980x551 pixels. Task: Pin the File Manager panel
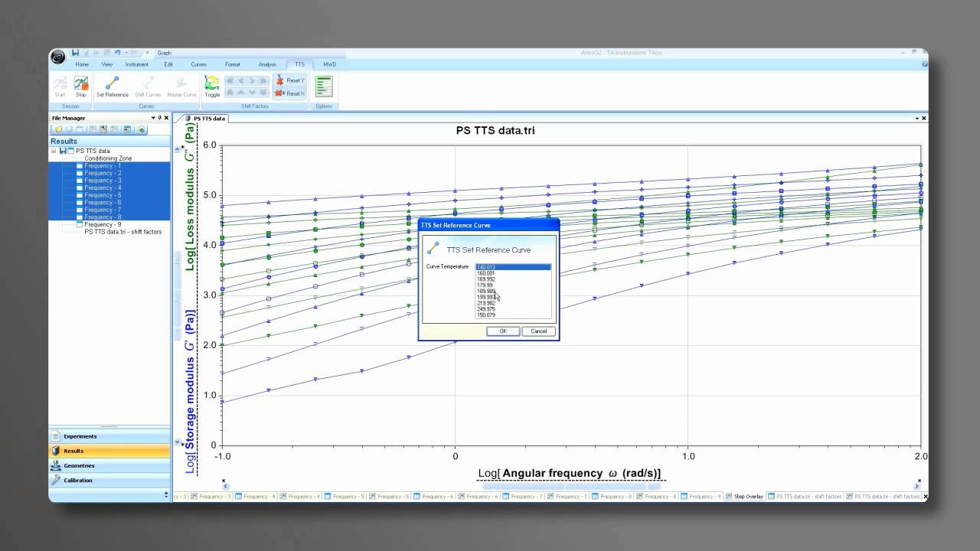(x=158, y=119)
